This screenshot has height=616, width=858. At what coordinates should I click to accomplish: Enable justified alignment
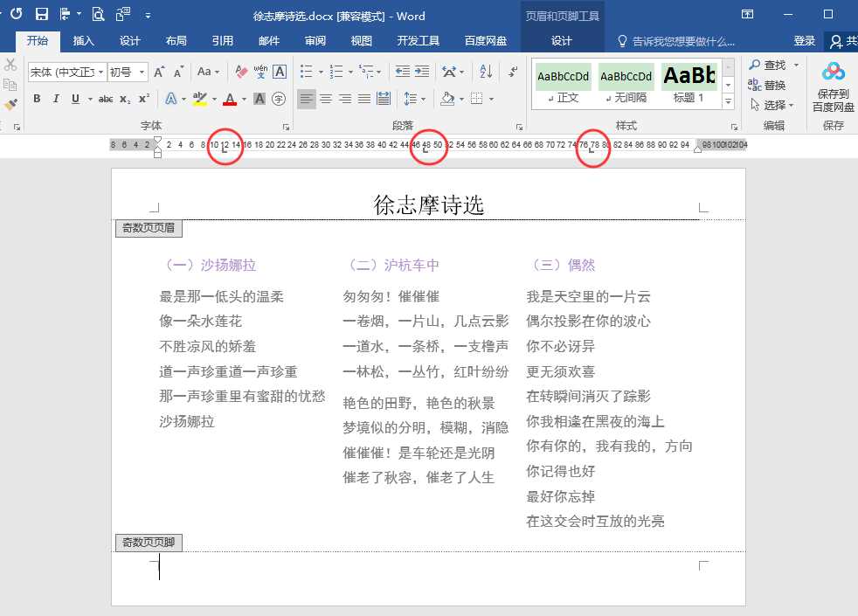(363, 98)
